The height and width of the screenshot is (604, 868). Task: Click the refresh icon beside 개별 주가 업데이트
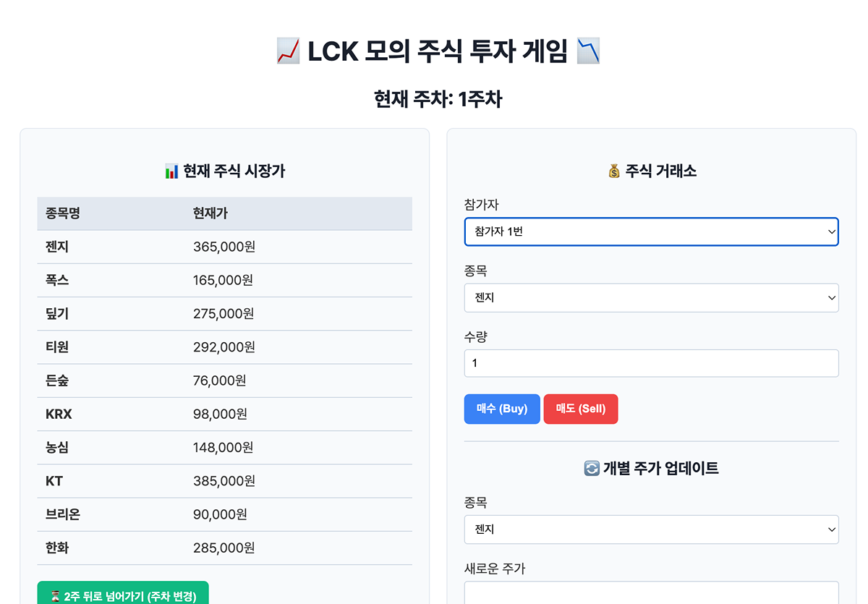pos(591,469)
